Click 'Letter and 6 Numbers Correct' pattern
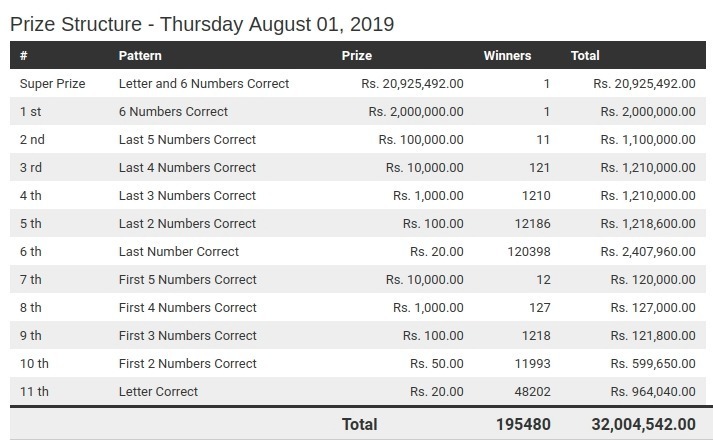 coord(204,84)
